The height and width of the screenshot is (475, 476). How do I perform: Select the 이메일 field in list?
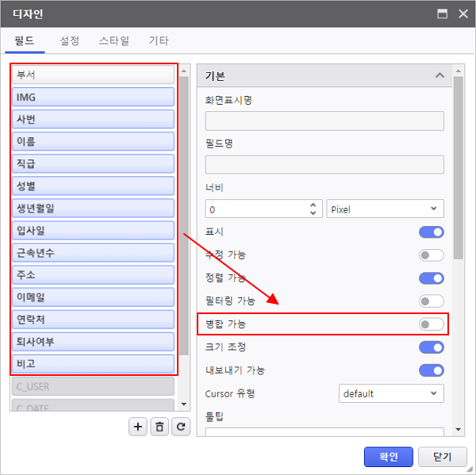(x=94, y=297)
